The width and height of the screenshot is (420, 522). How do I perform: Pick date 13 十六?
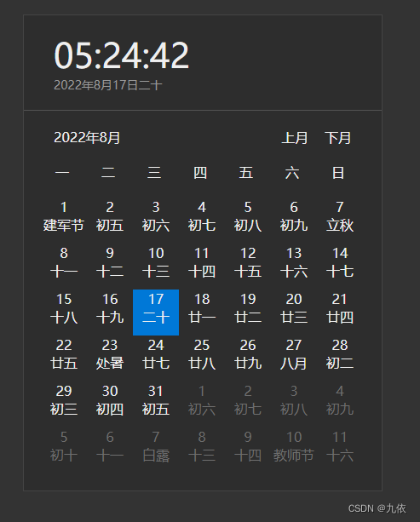coord(293,262)
